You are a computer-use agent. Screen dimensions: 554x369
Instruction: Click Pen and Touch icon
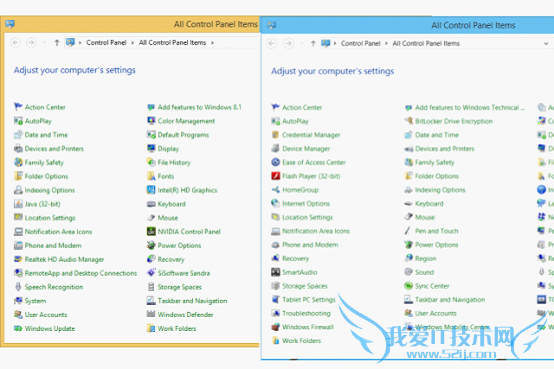[x=409, y=231]
